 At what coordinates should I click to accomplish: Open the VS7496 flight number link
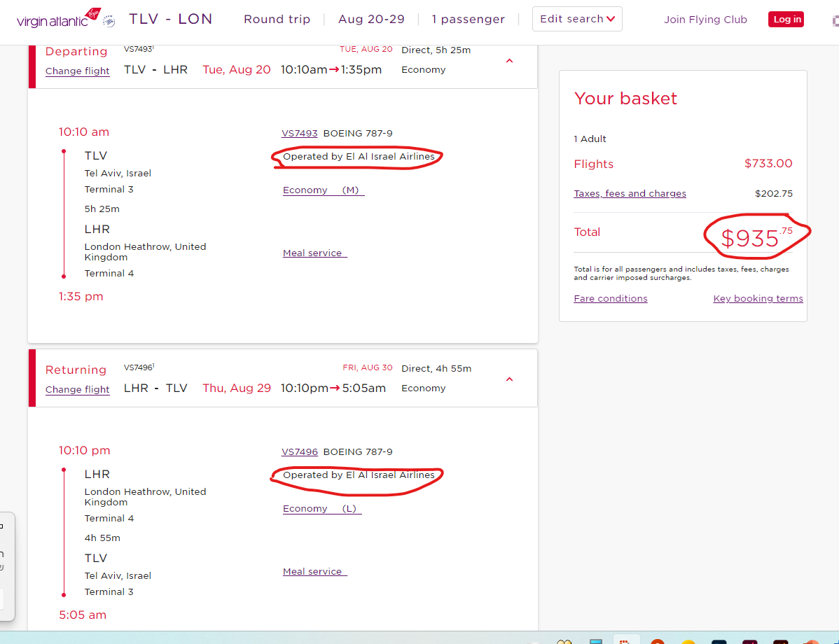click(300, 452)
